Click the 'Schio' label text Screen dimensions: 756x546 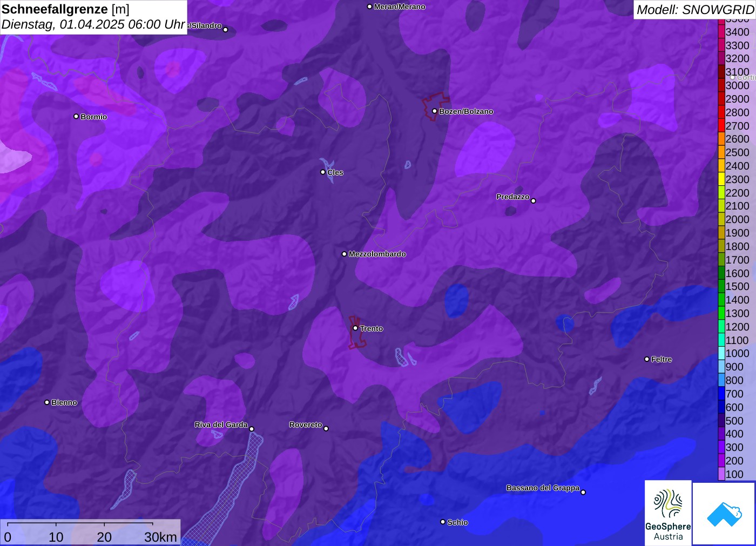point(457,522)
